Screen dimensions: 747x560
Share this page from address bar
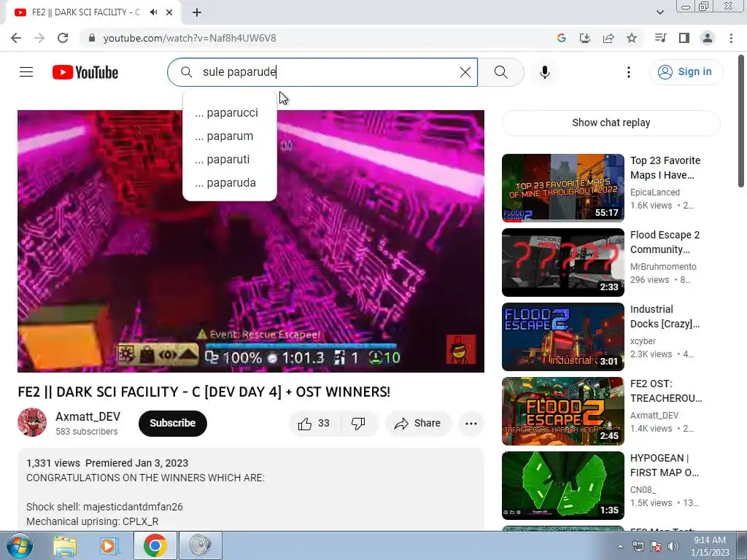click(x=608, y=38)
